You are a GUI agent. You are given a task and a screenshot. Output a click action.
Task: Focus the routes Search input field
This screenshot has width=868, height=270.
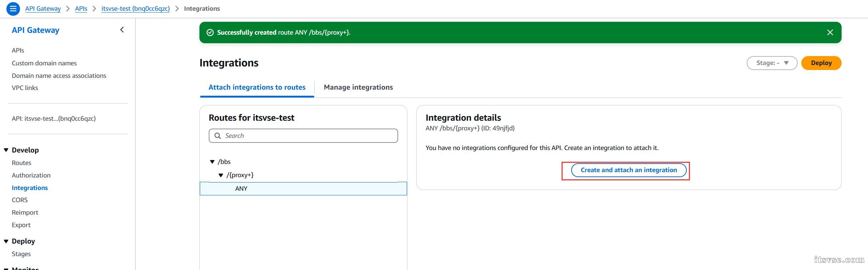pyautogui.click(x=309, y=136)
